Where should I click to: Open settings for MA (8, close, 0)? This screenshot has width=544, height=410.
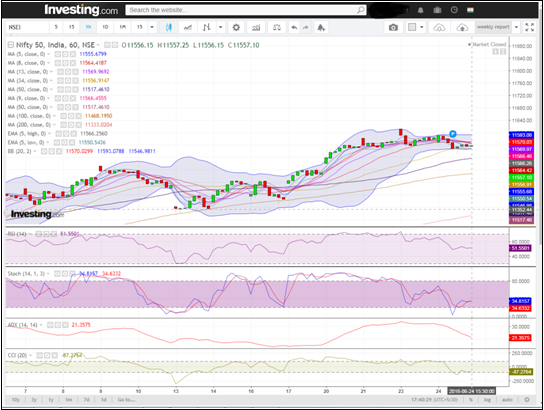pyautogui.click(x=65, y=63)
